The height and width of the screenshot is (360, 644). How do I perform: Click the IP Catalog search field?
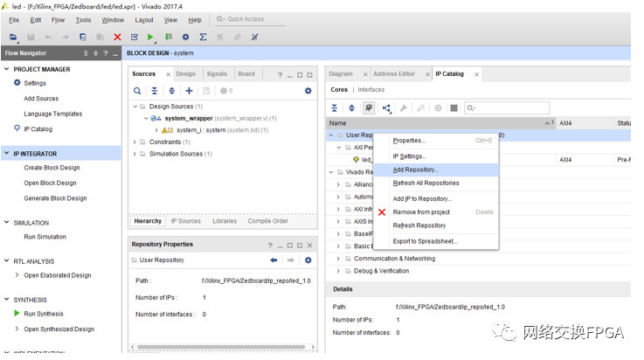tap(507, 108)
